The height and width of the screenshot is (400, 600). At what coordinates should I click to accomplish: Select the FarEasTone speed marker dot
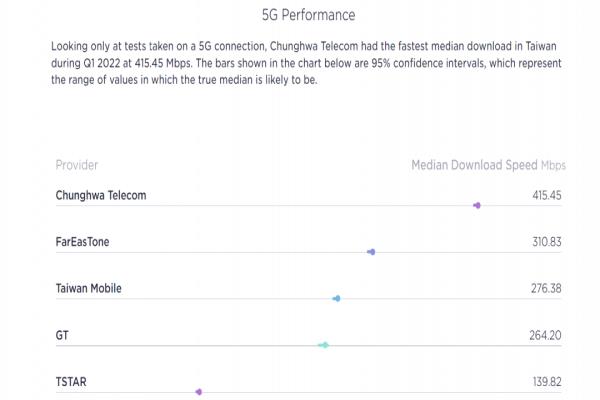(x=371, y=252)
